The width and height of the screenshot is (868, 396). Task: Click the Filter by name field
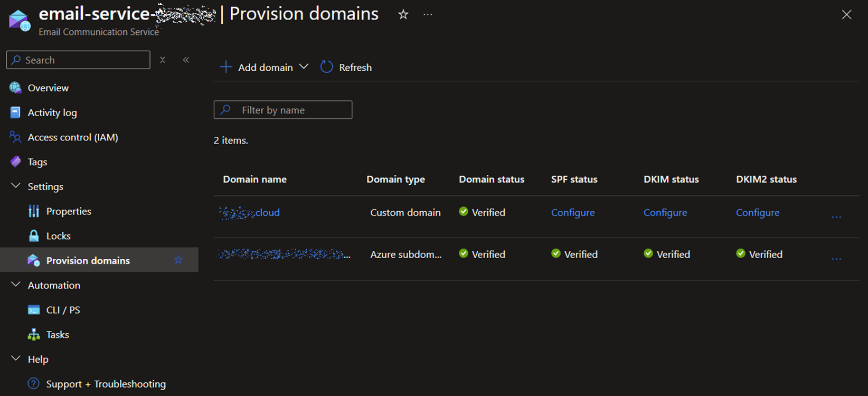point(283,110)
